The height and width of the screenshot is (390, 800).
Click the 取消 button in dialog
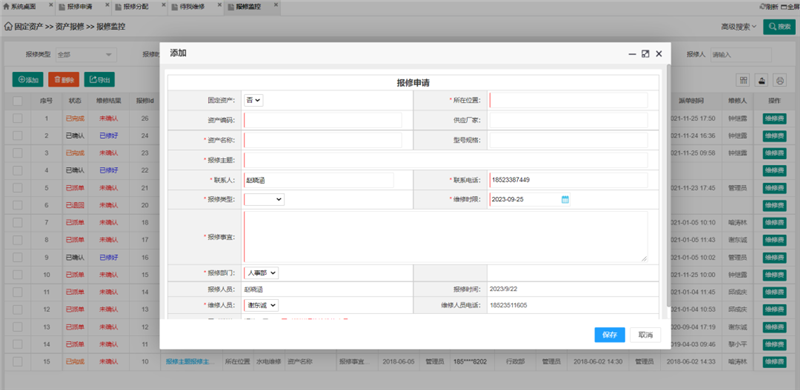pos(645,335)
